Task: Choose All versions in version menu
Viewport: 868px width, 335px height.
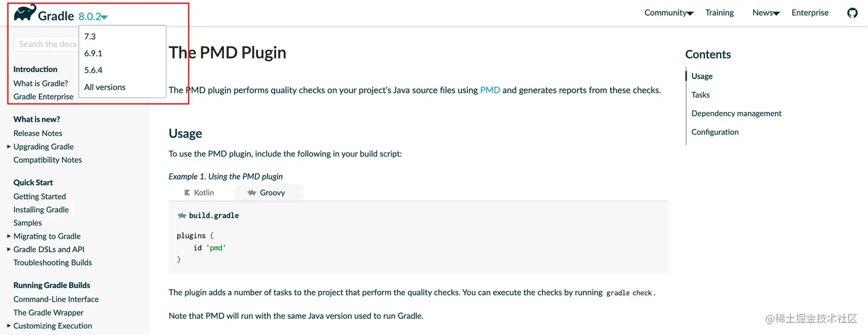Action: (105, 87)
